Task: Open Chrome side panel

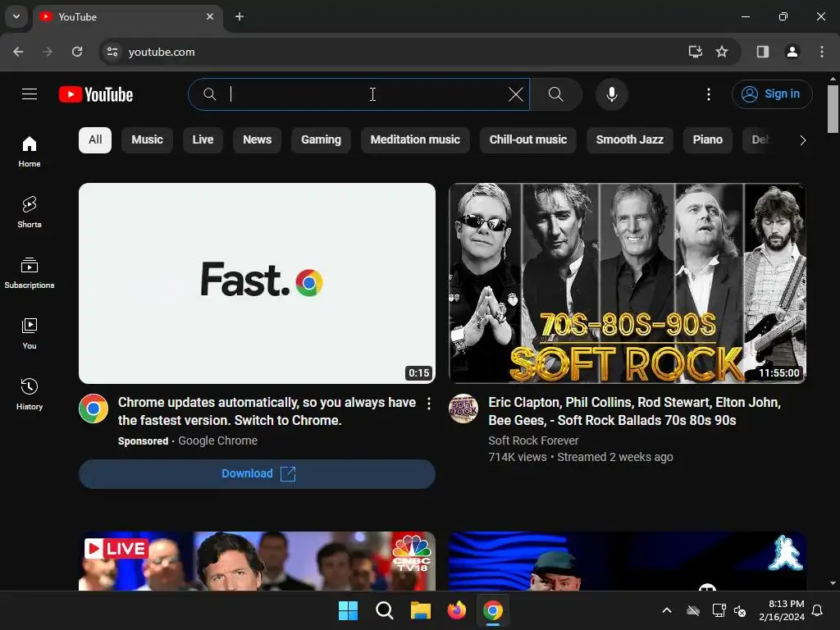Action: coord(762,52)
